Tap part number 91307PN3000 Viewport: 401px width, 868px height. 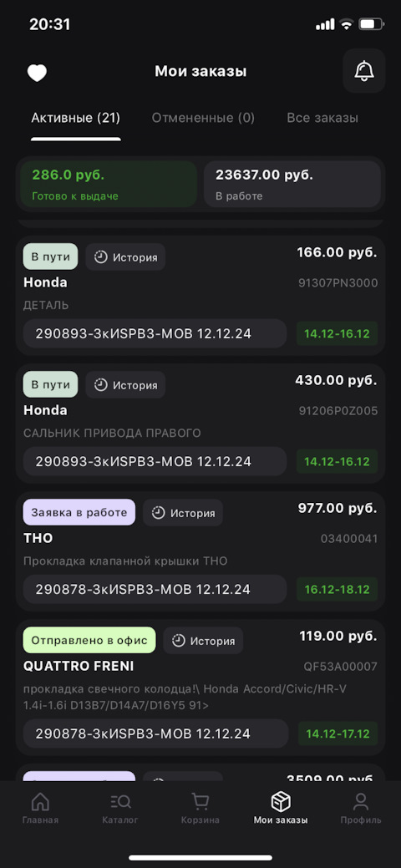coord(338,283)
